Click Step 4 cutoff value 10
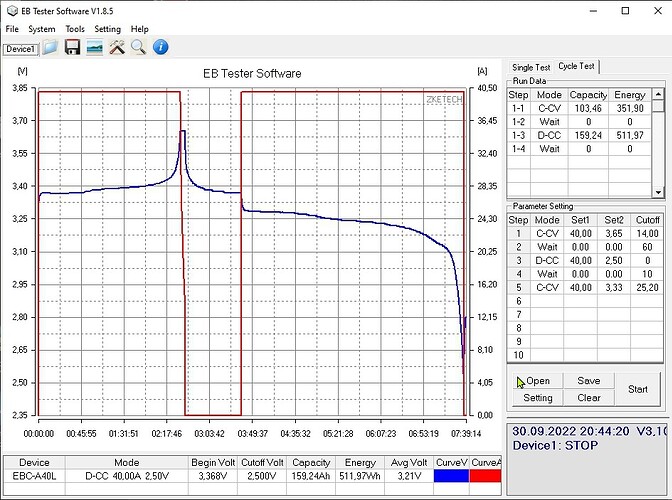Image resolution: width=672 pixels, height=500 pixels. 647,274
